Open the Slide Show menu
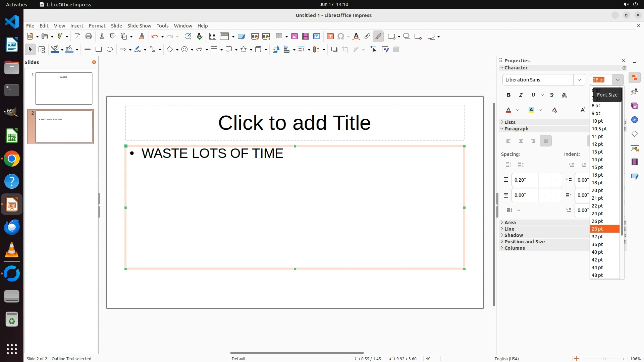The height and width of the screenshot is (362, 644). (x=139, y=26)
